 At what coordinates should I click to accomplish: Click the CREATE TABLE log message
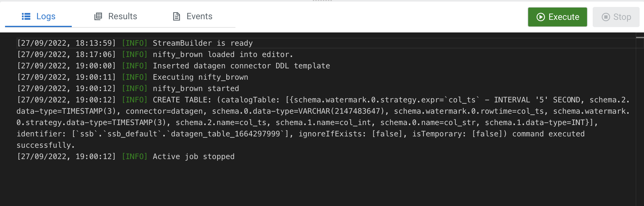[323, 123]
